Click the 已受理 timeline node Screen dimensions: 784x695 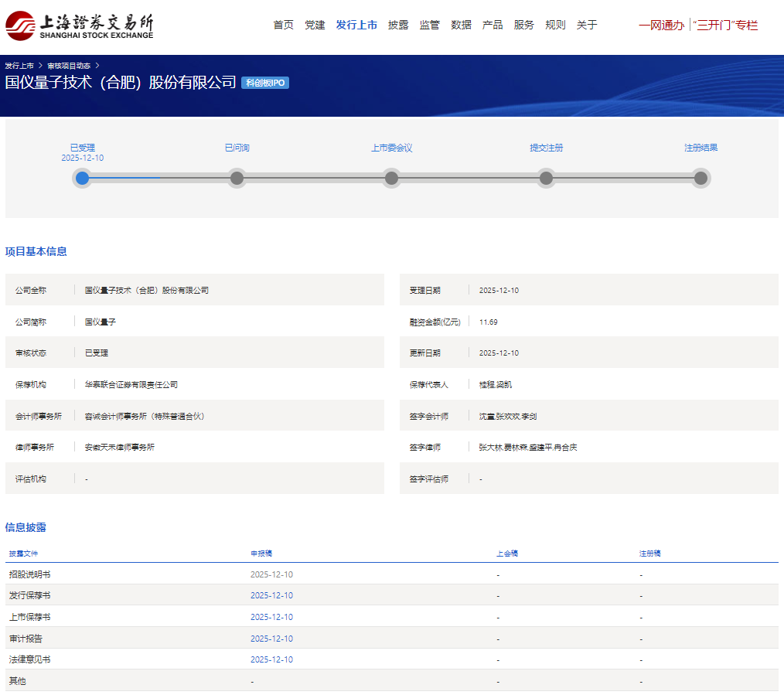83,178
